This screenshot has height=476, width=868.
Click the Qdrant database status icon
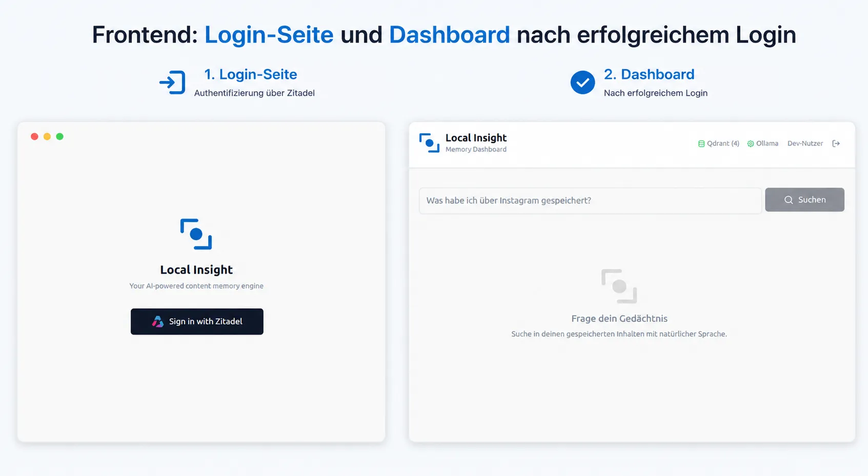pyautogui.click(x=701, y=143)
